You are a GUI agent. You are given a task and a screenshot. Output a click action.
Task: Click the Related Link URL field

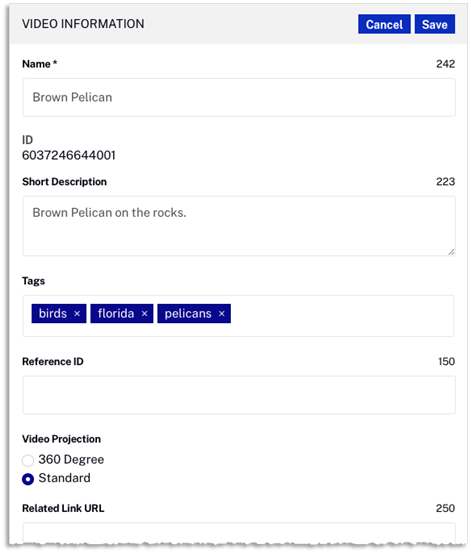click(239, 533)
